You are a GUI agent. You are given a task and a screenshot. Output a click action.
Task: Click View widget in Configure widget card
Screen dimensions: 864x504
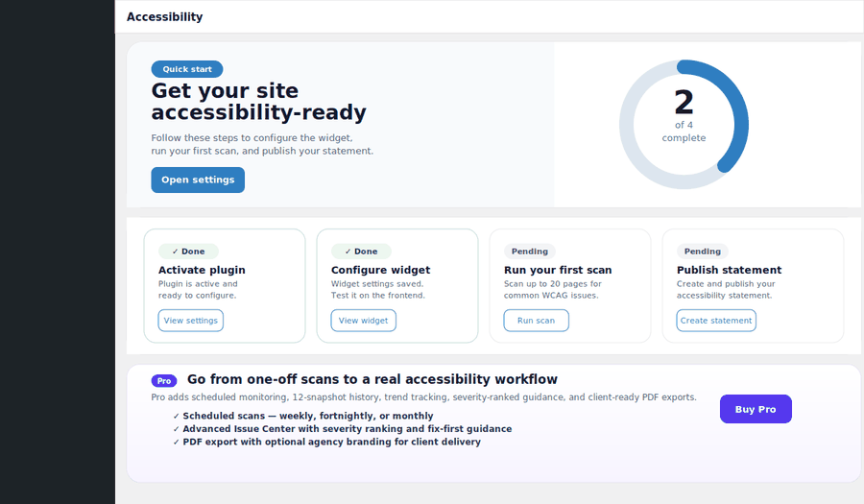coord(363,321)
